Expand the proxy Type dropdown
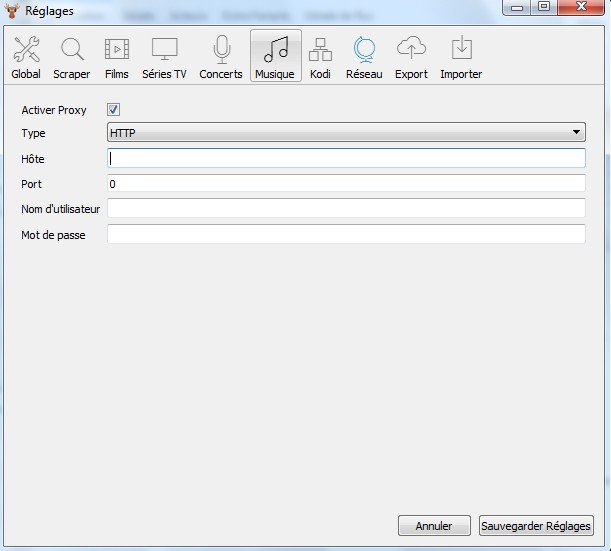 345,133
